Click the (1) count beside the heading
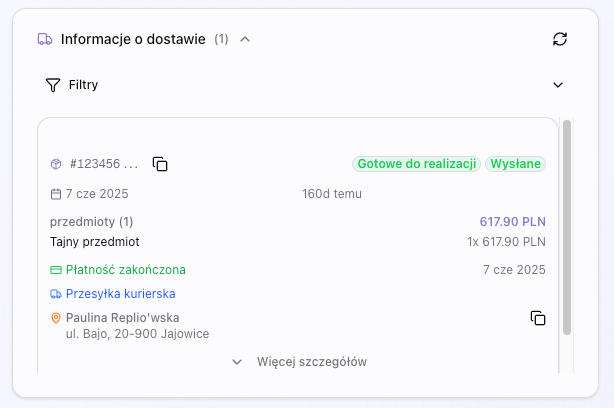The width and height of the screenshot is (614, 408). tap(221, 39)
